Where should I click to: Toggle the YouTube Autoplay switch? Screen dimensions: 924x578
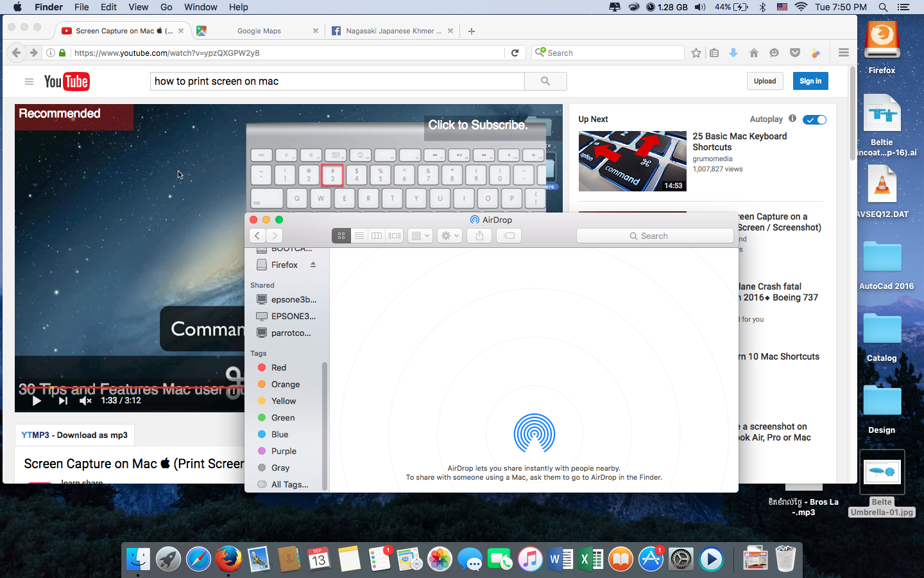click(x=814, y=119)
